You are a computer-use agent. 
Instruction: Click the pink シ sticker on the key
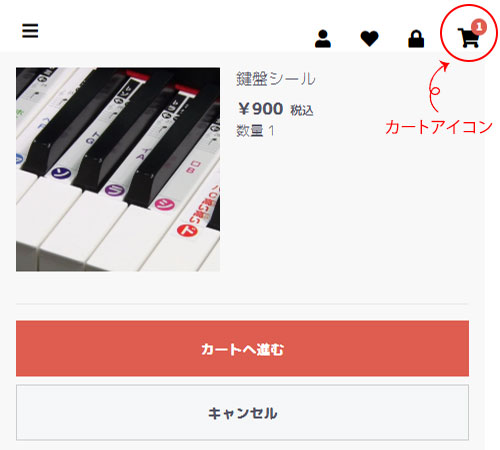click(164, 204)
